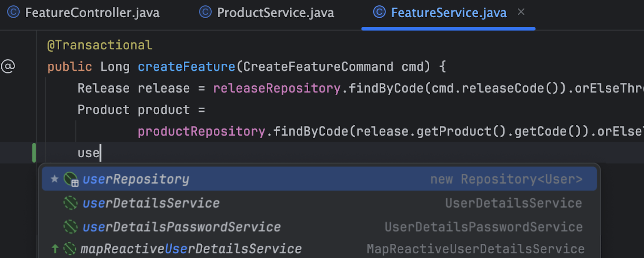
Task: Click the star icon marking userRepository as favorite
Action: pyautogui.click(x=55, y=179)
